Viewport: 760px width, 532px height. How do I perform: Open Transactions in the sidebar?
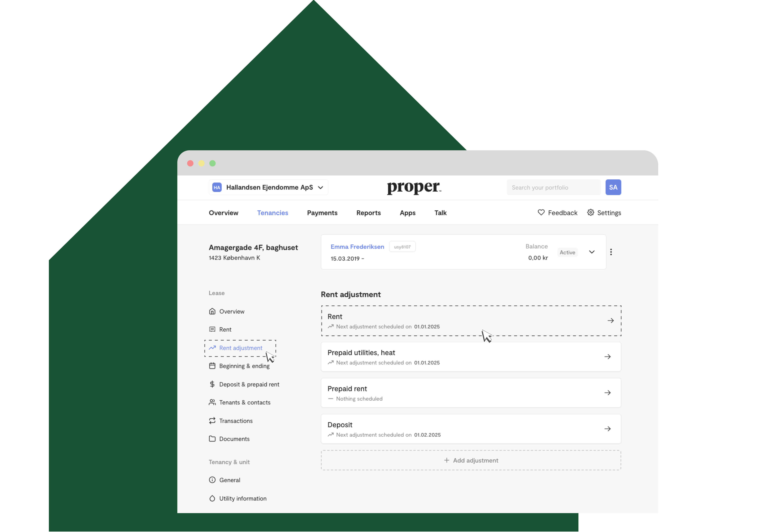pos(236,421)
